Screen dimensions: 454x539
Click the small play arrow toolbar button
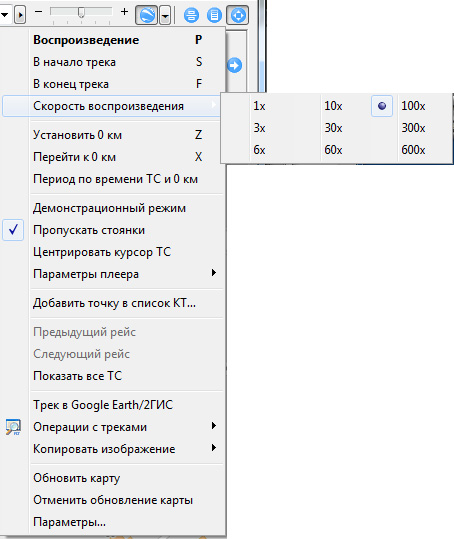(x=20, y=15)
